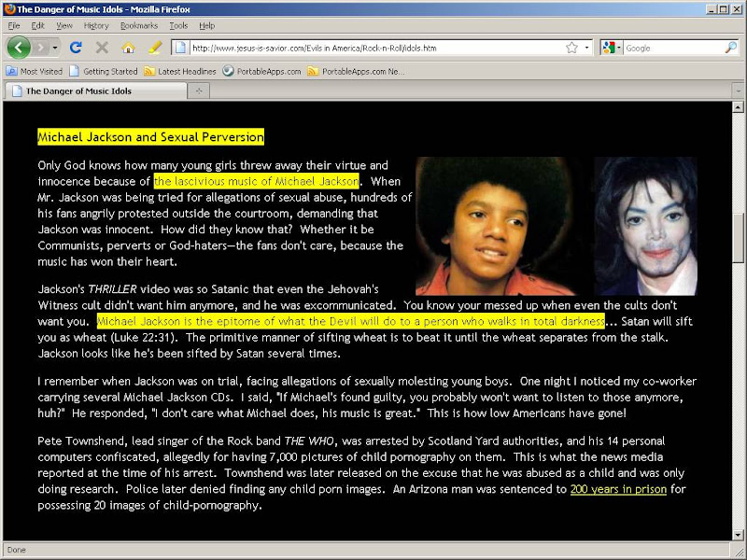
Task: Click the yellow highlighter toolbar icon
Action: click(x=154, y=47)
